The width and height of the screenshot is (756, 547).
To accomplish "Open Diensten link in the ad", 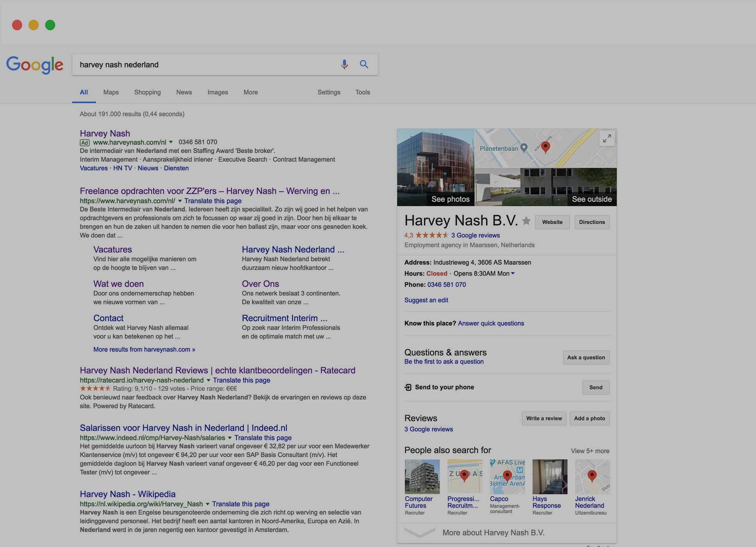I will tap(176, 168).
